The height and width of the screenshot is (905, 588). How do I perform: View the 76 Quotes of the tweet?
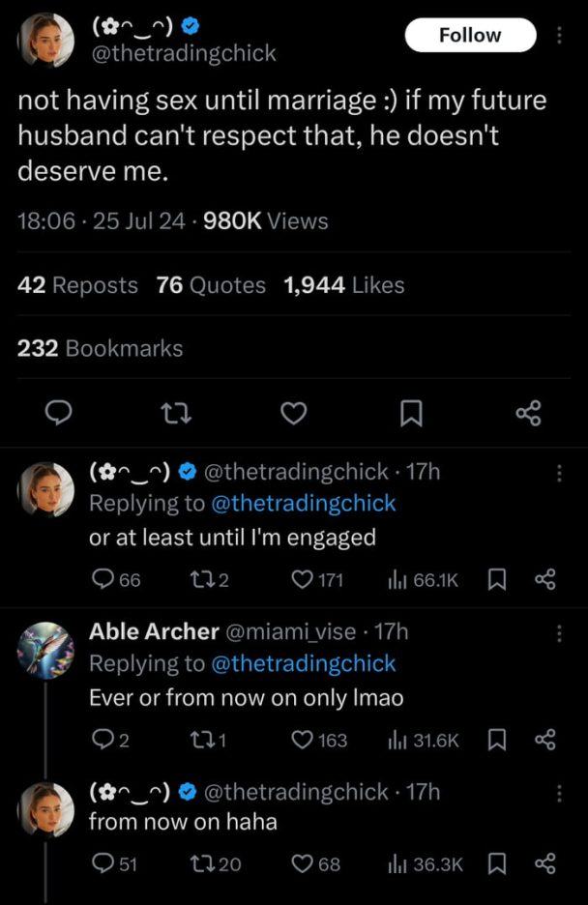(x=208, y=285)
